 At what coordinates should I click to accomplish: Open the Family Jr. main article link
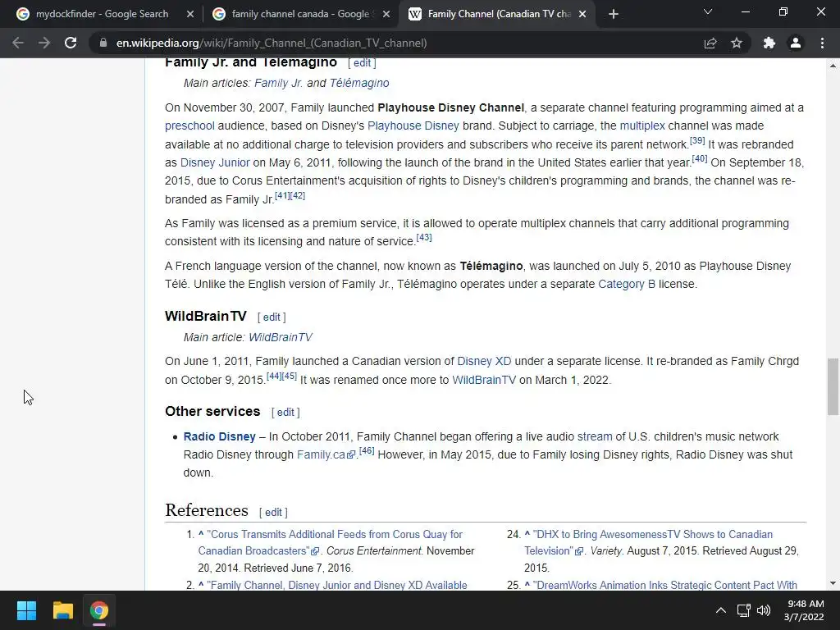pos(279,83)
